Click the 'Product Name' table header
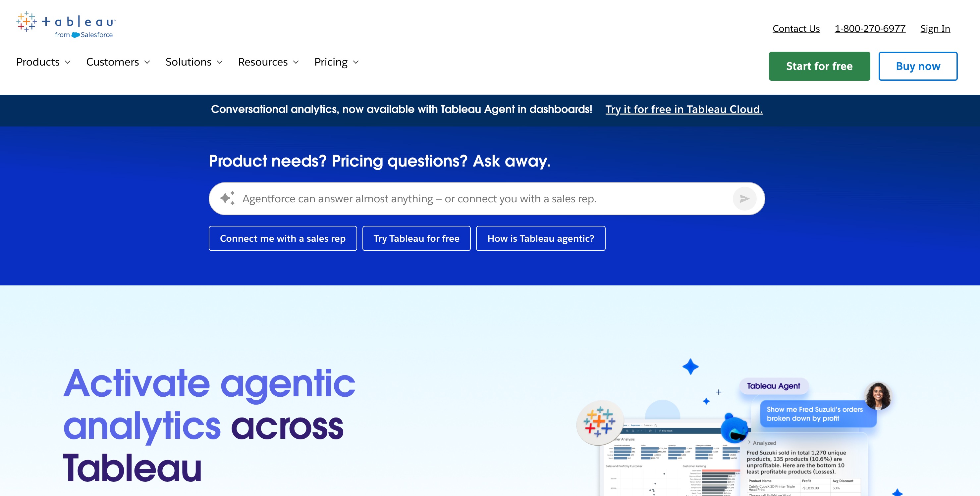Viewport: 980px width, 496px height. tap(760, 480)
